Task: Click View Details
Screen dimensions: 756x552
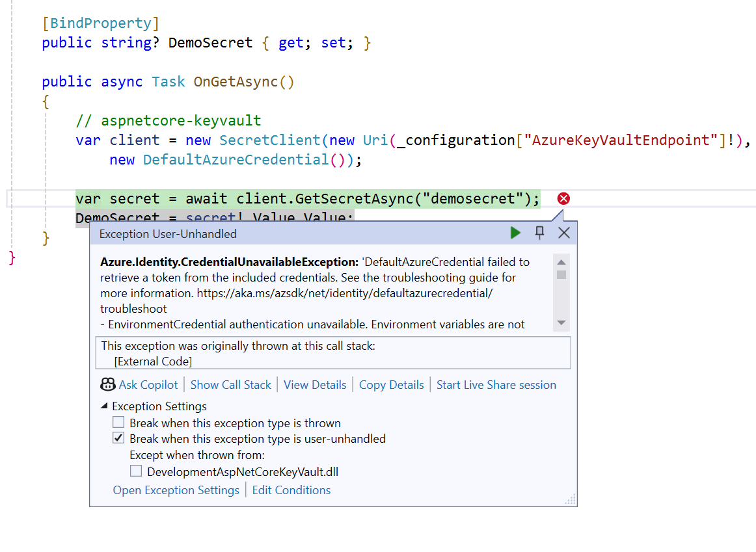Action: click(315, 384)
